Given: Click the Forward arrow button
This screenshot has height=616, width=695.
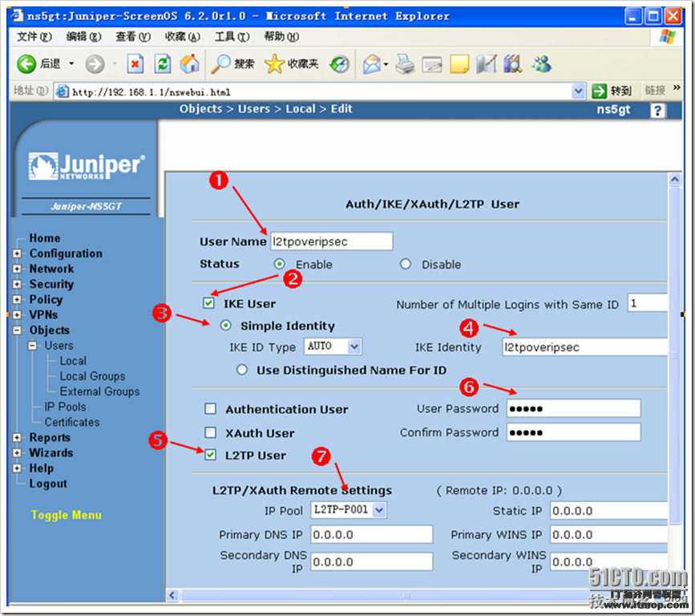Looking at the screenshot, I should [x=95, y=64].
